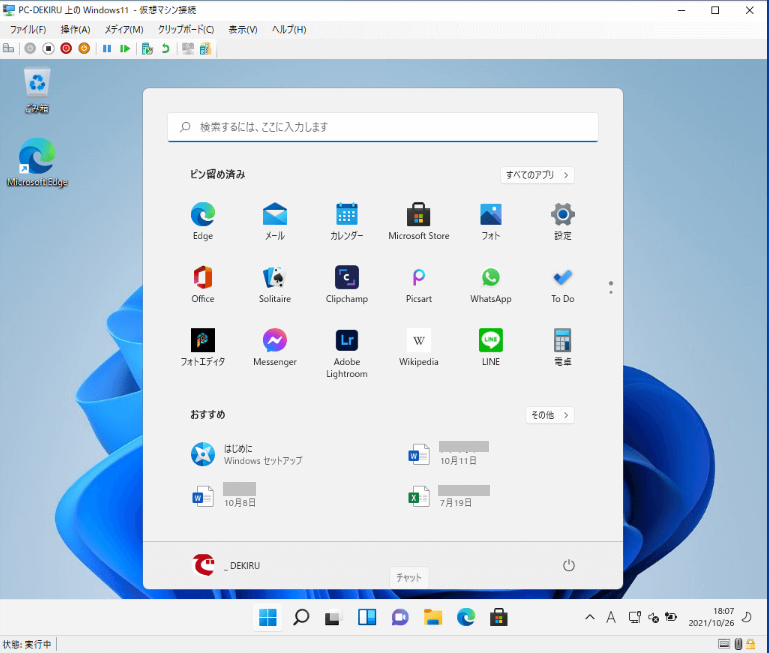Screen dimensions: 769x653
Task: Launch pinned Solitaire app
Action: [x=275, y=284]
